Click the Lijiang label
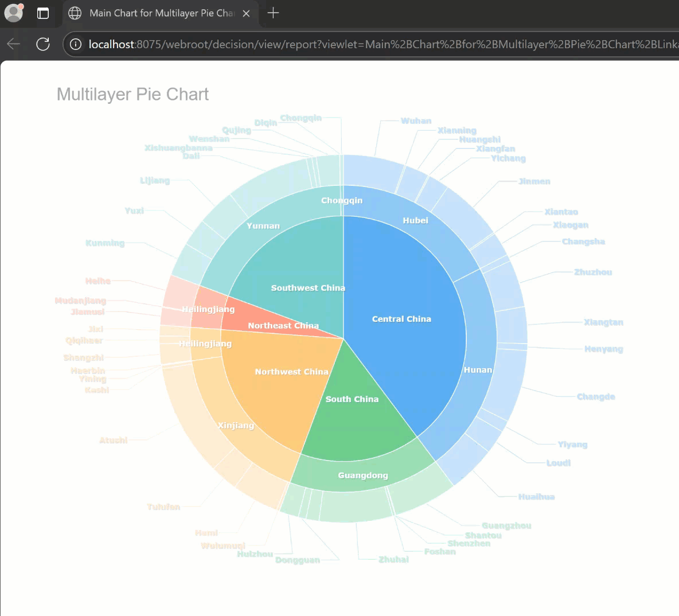 click(155, 181)
